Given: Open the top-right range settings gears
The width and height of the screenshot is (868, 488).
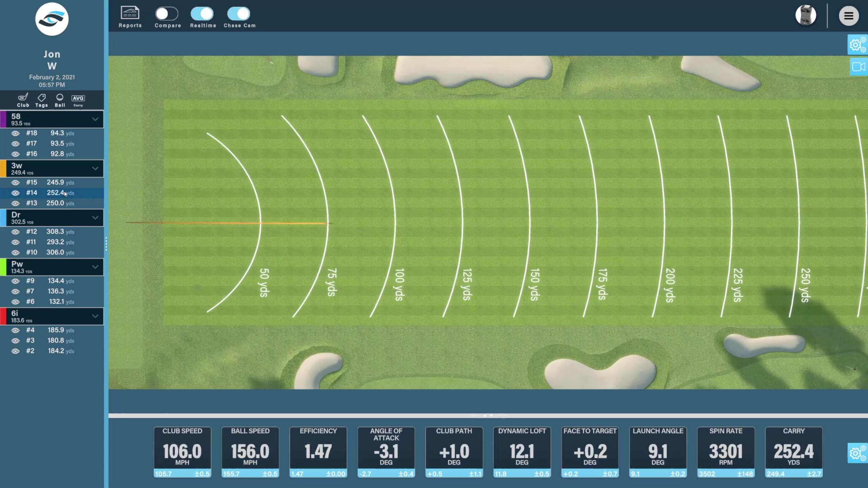Looking at the screenshot, I should 857,45.
